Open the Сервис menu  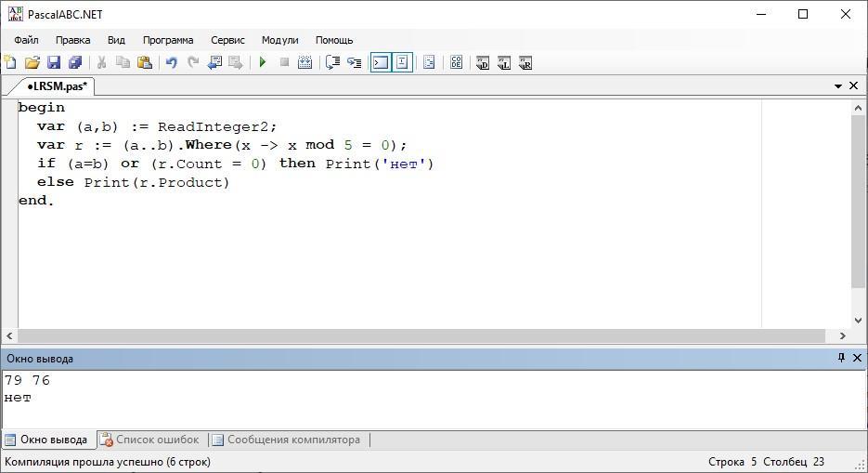227,40
